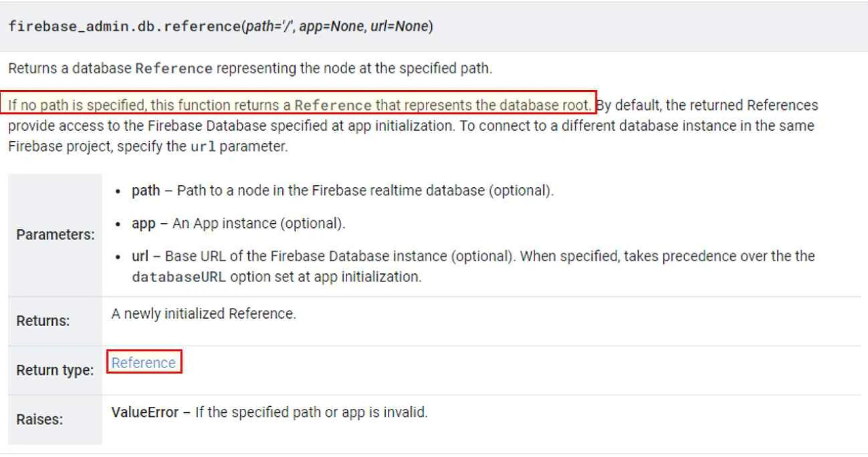868x457 pixels.
Task: Click the databaseURL code text
Action: pos(179,277)
